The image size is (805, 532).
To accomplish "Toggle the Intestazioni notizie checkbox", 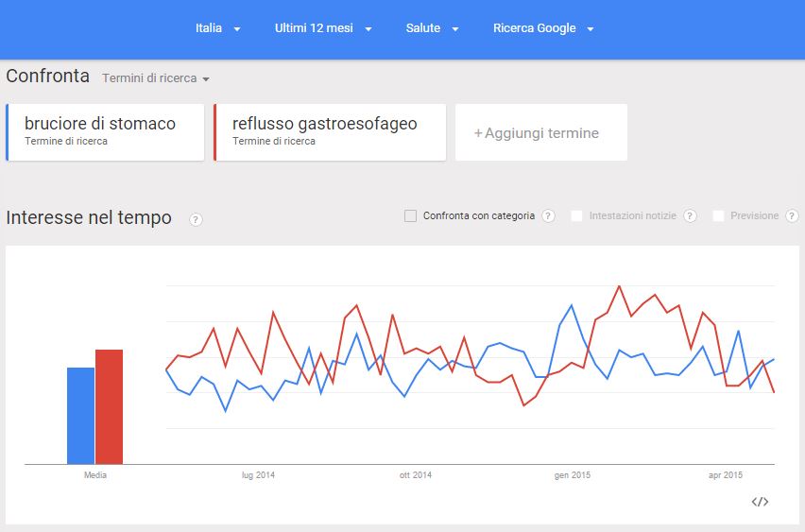I will pyautogui.click(x=576, y=215).
